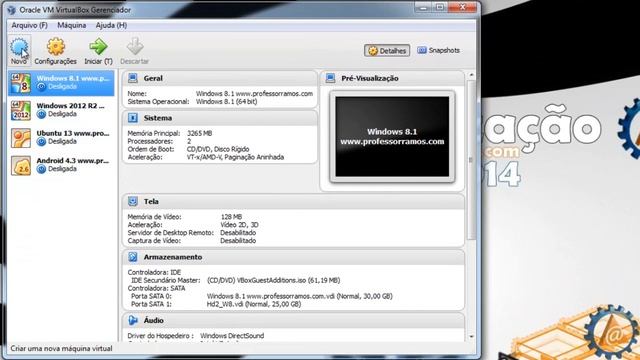Click power state icon under Ubuntu 13
The width and height of the screenshot is (640, 360).
[41, 141]
